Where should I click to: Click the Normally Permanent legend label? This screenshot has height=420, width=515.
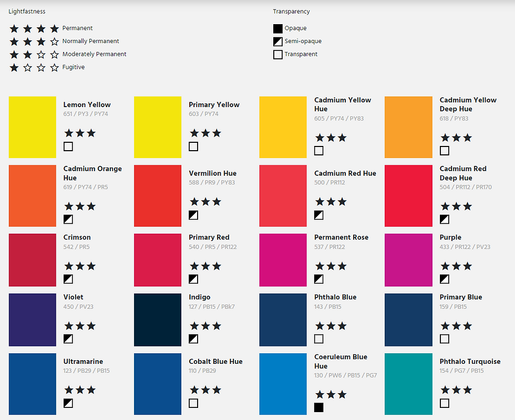[x=90, y=41]
